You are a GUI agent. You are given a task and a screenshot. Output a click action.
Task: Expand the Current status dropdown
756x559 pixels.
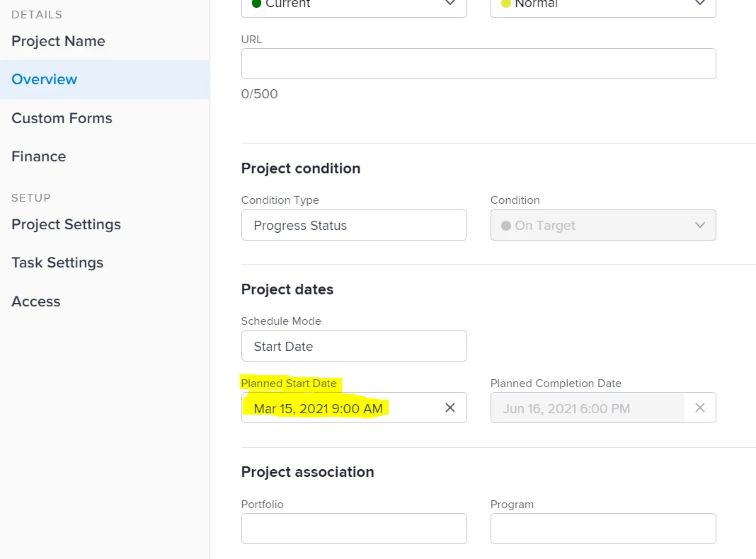(x=450, y=4)
